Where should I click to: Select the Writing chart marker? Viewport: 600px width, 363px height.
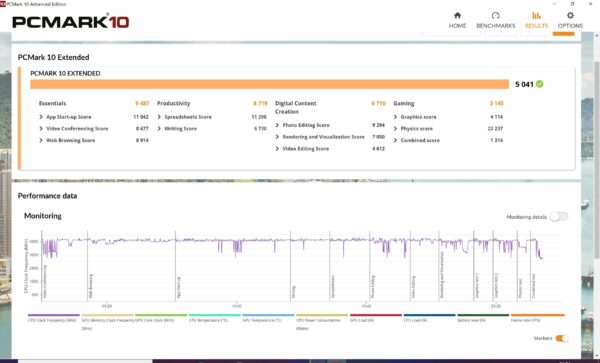point(293,291)
